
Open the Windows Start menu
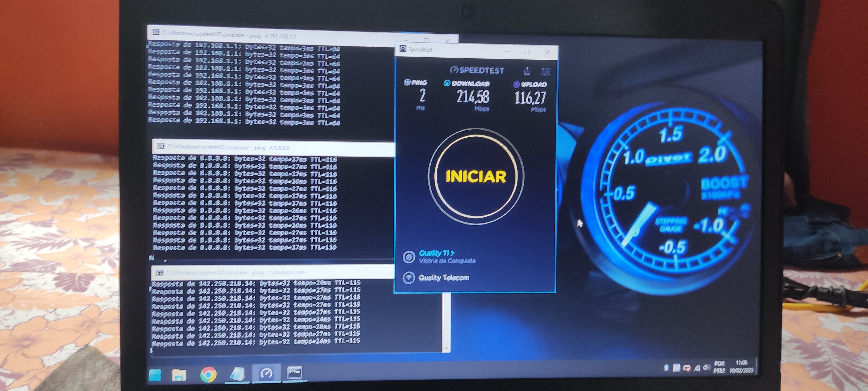tap(155, 375)
